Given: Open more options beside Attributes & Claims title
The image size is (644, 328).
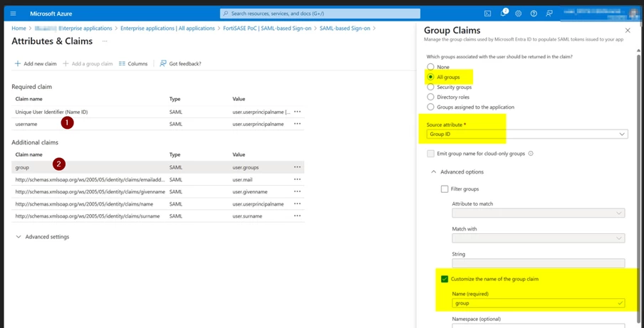Looking at the screenshot, I should pos(105,41).
